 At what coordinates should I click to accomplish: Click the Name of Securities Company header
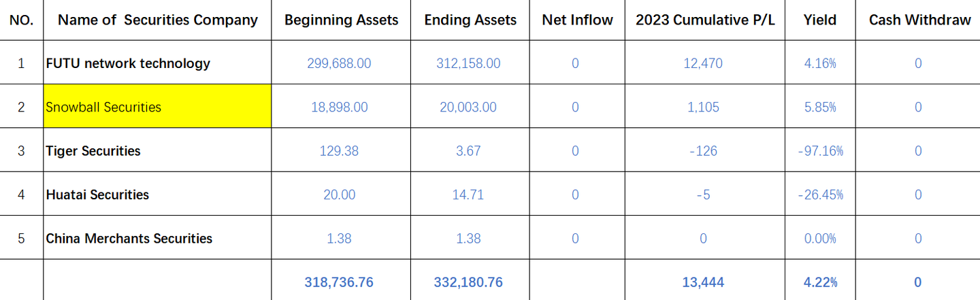point(157,20)
